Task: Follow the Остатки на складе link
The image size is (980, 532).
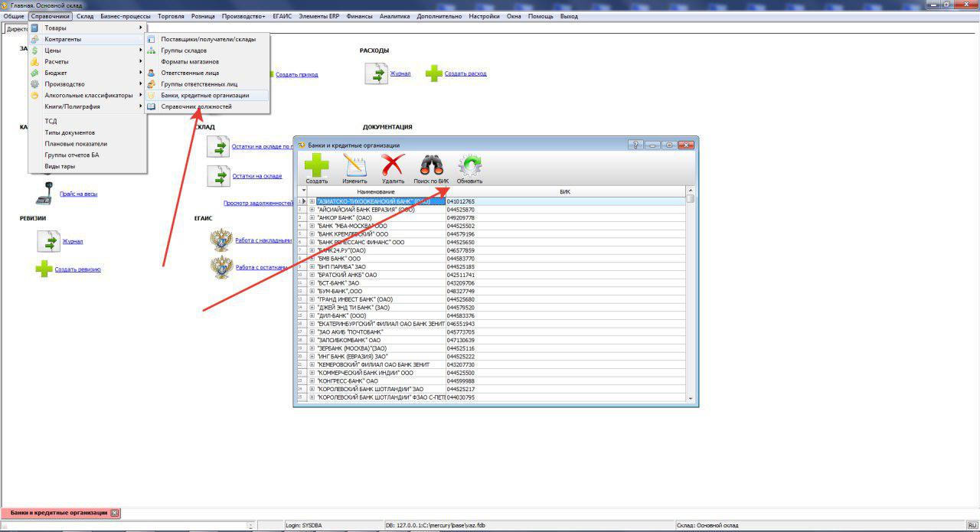Action: coord(256,176)
